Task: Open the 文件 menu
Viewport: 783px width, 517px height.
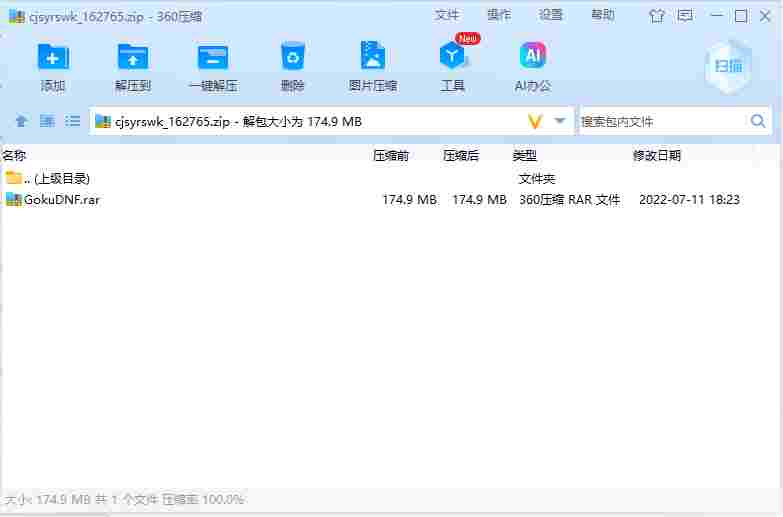Action: [446, 15]
